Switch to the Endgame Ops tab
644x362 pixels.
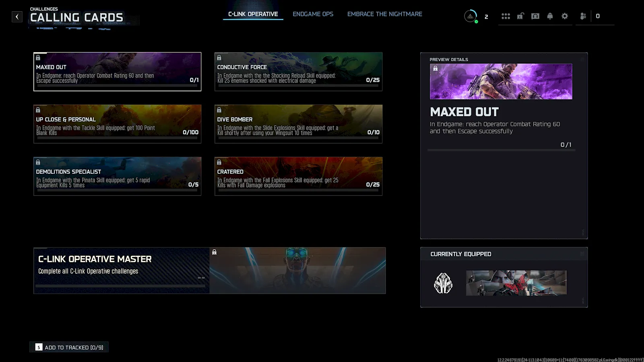click(313, 14)
